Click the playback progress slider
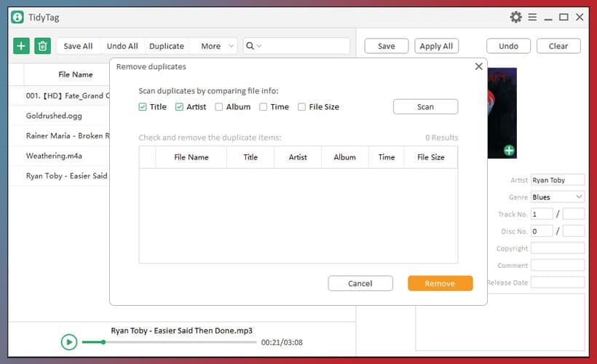 170,342
